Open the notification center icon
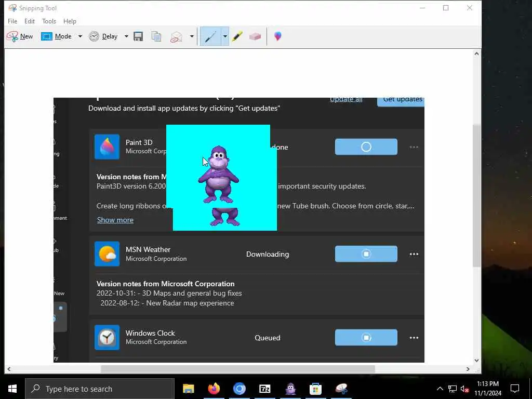Screen dimensions: 532x399 click(x=515, y=389)
